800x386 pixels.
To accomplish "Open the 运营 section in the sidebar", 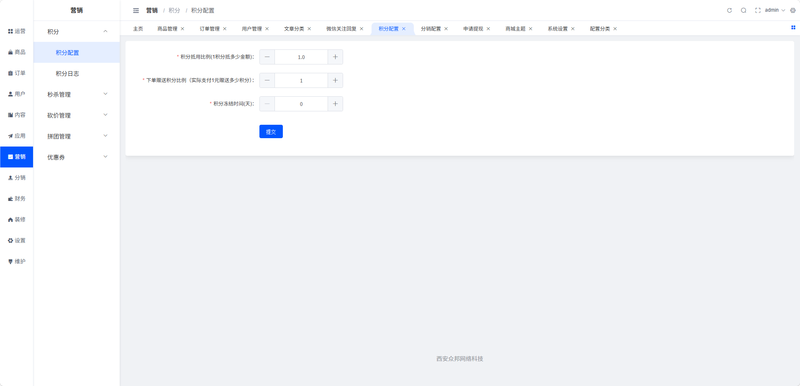I will [16, 32].
